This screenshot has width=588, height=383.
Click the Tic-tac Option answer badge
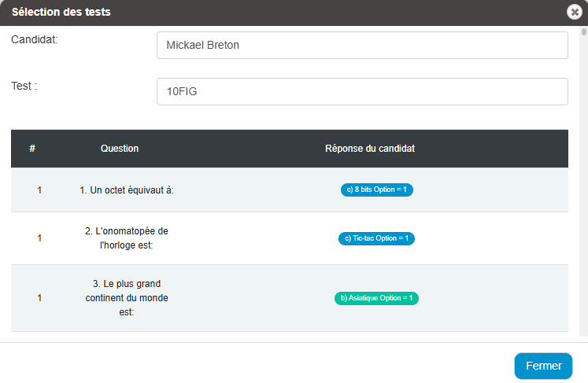point(376,238)
